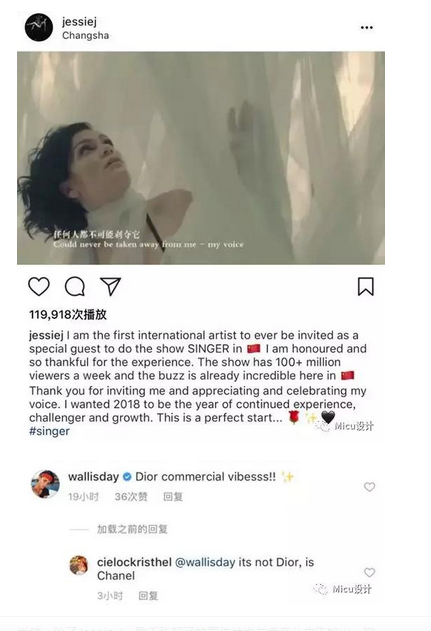Save post with bookmark icon
This screenshot has width=431, height=631.
click(x=365, y=287)
